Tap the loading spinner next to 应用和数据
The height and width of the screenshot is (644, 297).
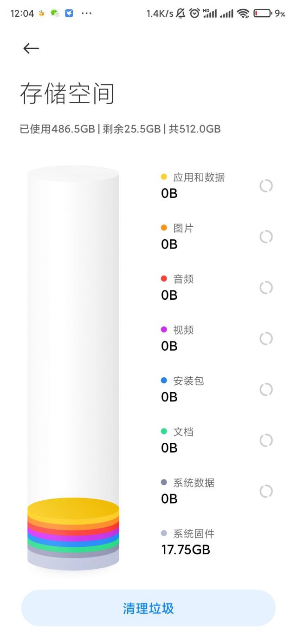tap(265, 186)
